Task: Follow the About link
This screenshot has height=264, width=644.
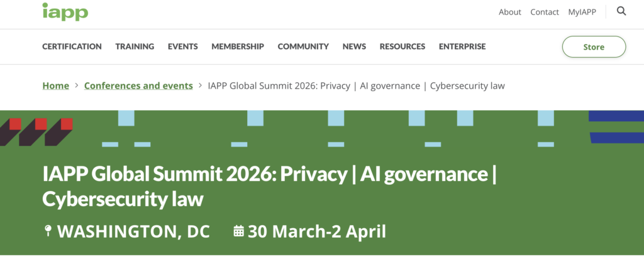Action: tap(510, 12)
